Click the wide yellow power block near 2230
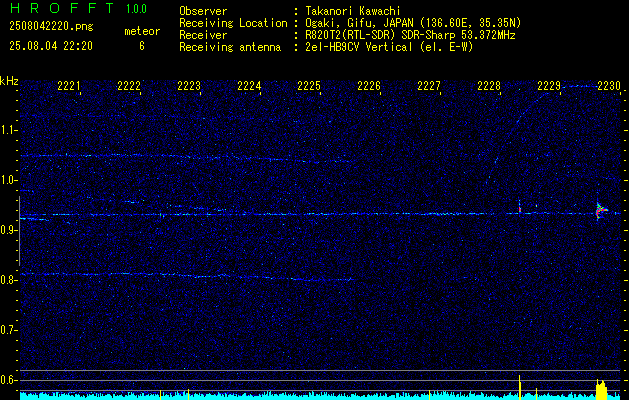The image size is (629, 400). coord(602,389)
